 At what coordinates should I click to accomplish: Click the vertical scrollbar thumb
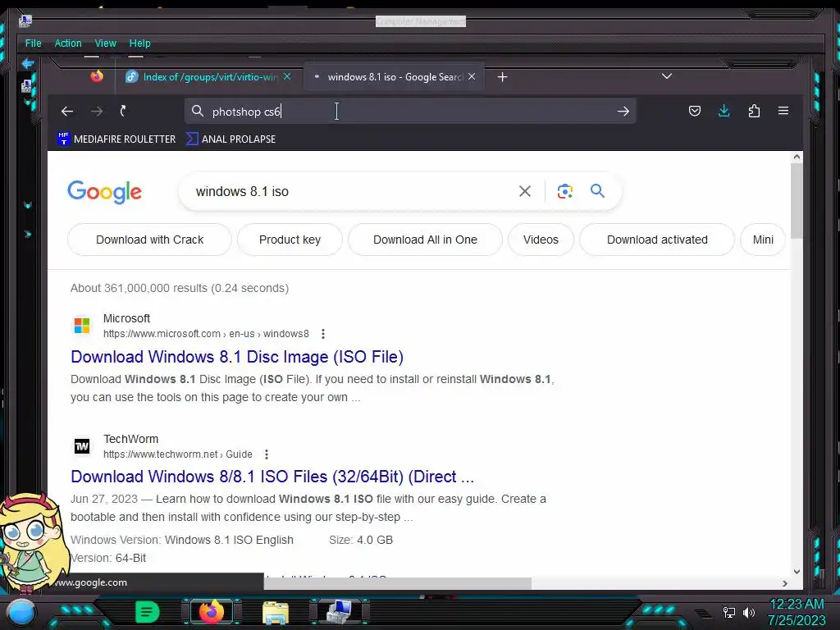[x=797, y=202]
